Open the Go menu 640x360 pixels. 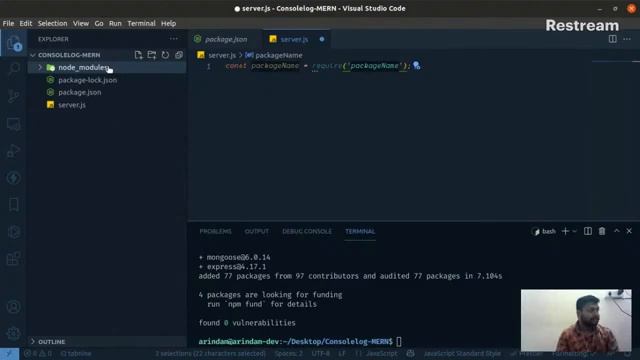point(99,23)
